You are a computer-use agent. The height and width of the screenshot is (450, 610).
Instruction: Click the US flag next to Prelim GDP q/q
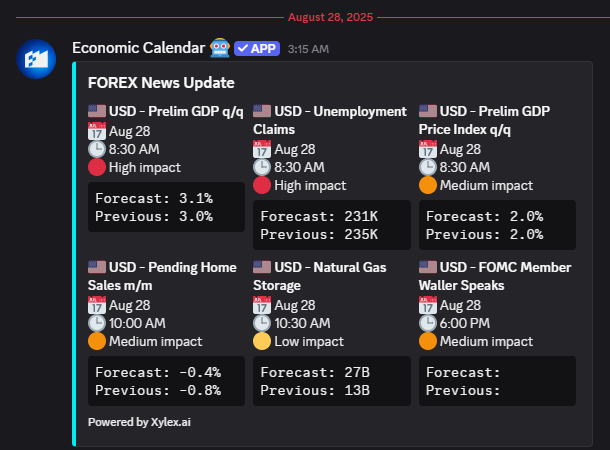pos(97,111)
